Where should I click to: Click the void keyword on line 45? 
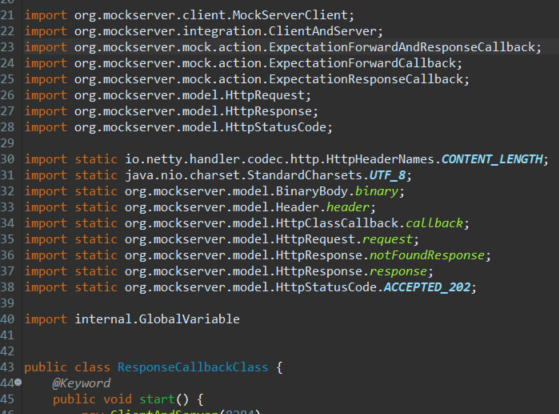(x=118, y=399)
